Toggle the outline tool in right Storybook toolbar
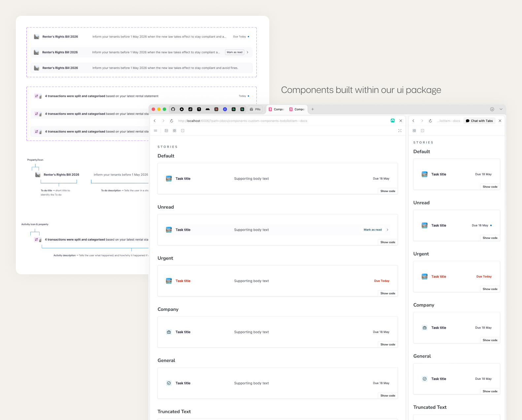The height and width of the screenshot is (420, 522). (x=423, y=131)
